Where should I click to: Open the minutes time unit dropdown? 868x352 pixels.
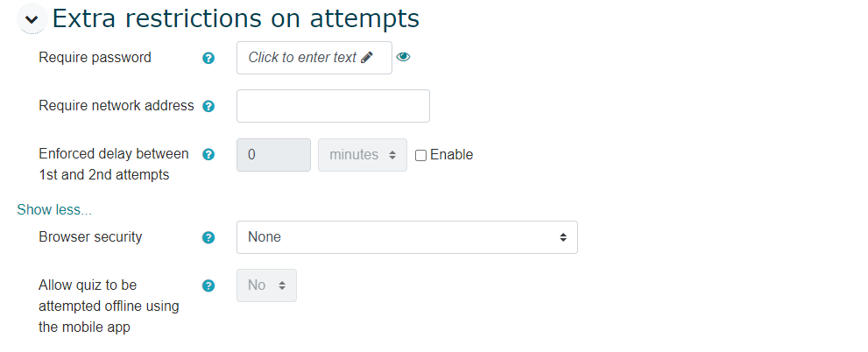pos(363,155)
